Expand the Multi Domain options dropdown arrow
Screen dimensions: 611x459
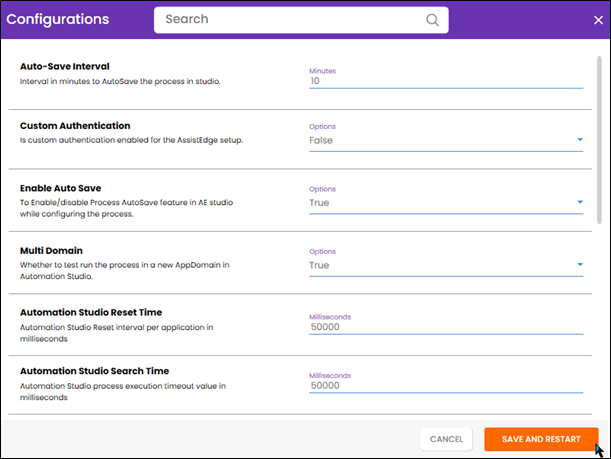coord(579,265)
